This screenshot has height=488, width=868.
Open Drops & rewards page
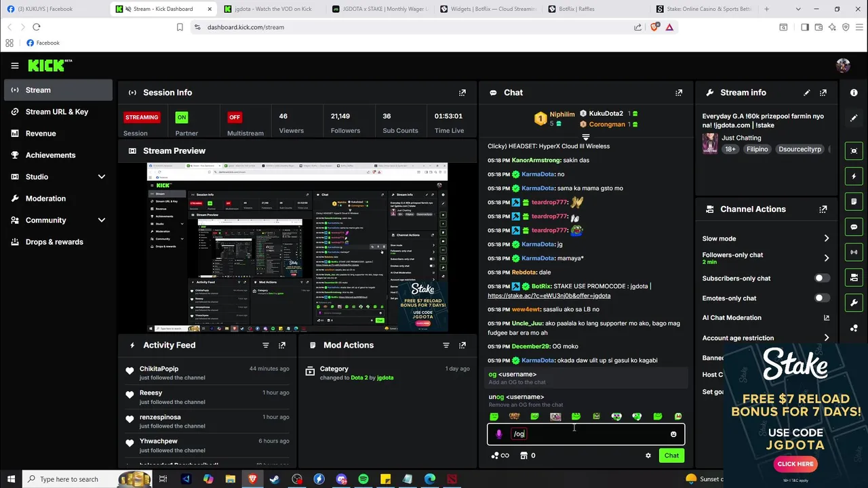coord(58,242)
